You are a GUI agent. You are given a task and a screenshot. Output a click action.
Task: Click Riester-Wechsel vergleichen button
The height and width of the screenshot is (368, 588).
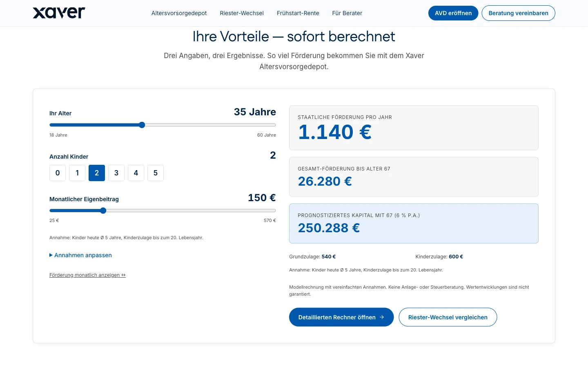click(448, 317)
